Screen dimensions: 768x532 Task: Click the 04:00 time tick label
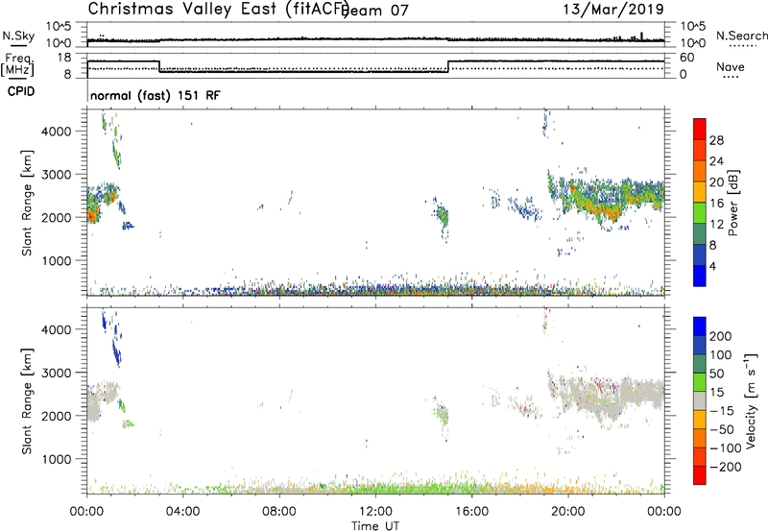point(182,512)
